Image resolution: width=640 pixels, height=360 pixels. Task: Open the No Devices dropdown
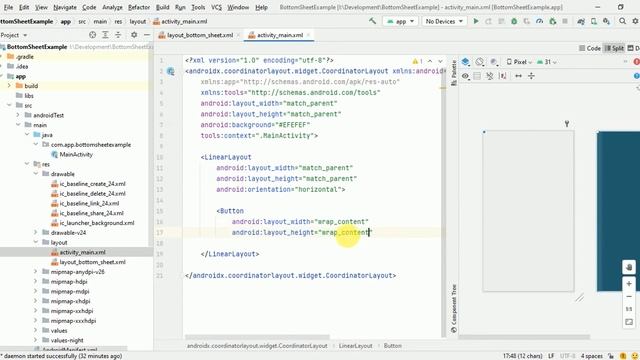[444, 21]
